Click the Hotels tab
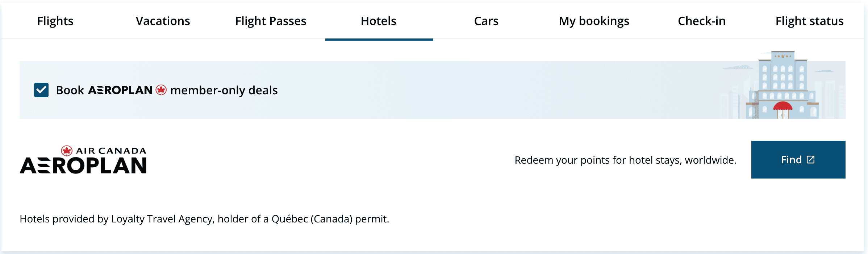The image size is (868, 254). tap(379, 21)
